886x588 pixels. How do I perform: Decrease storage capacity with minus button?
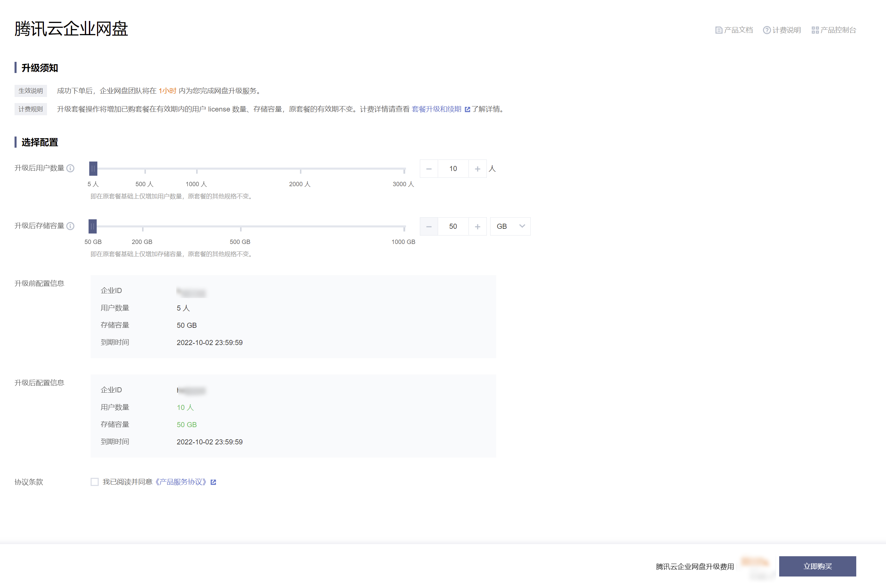click(429, 226)
